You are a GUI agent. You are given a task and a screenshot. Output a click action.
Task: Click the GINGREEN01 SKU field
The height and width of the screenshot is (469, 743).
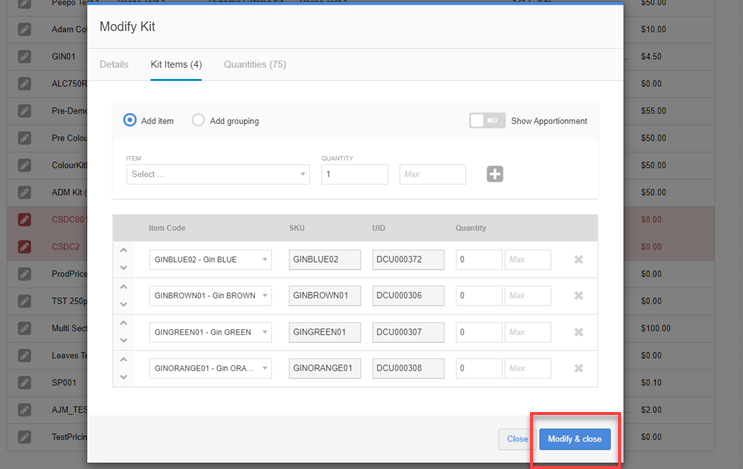click(x=325, y=332)
